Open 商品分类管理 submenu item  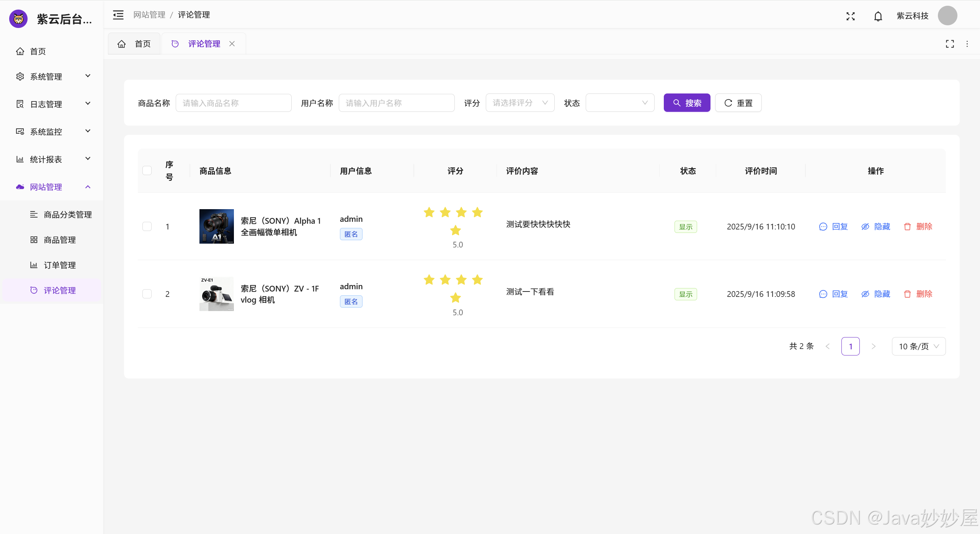point(52,215)
